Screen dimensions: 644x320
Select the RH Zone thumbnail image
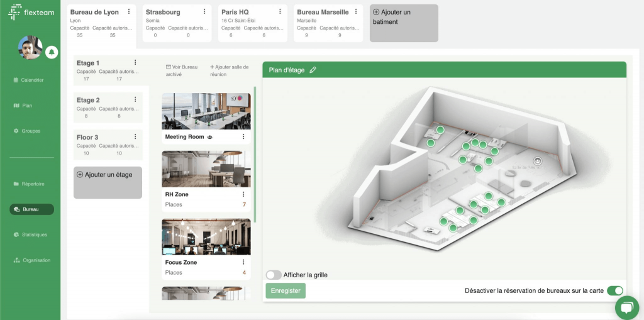[206, 168]
